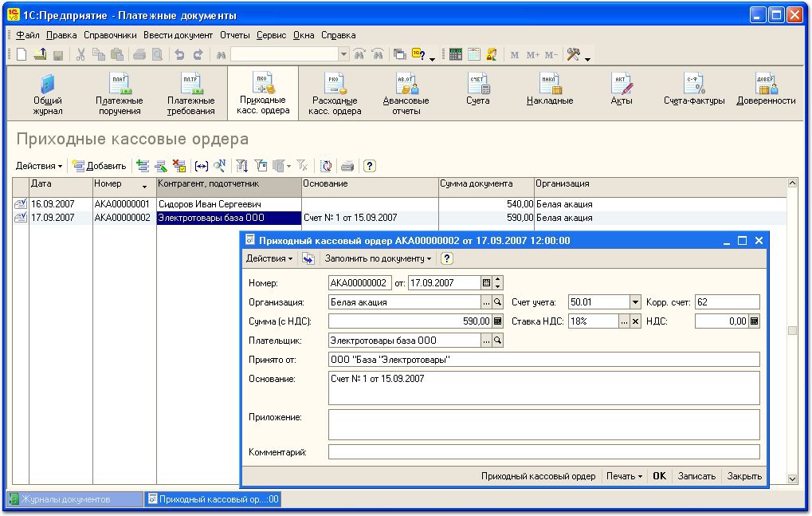Click into the Комментарий input field
Viewport: 812px width, 516px height.
(x=543, y=452)
